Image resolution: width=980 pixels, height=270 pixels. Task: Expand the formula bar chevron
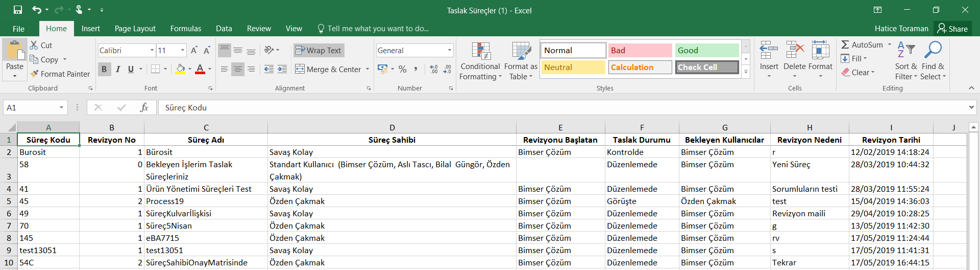(971, 107)
